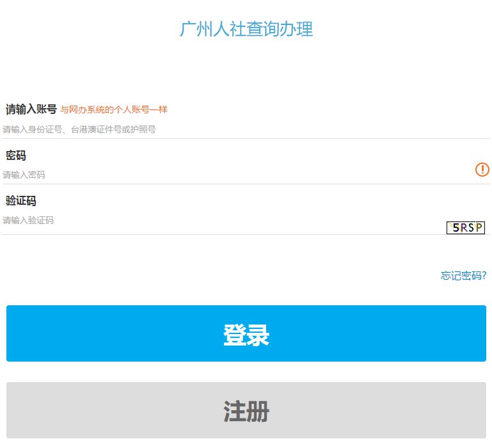Refresh the 5RSP captcha image
This screenshot has width=492, height=448.
pos(465,227)
